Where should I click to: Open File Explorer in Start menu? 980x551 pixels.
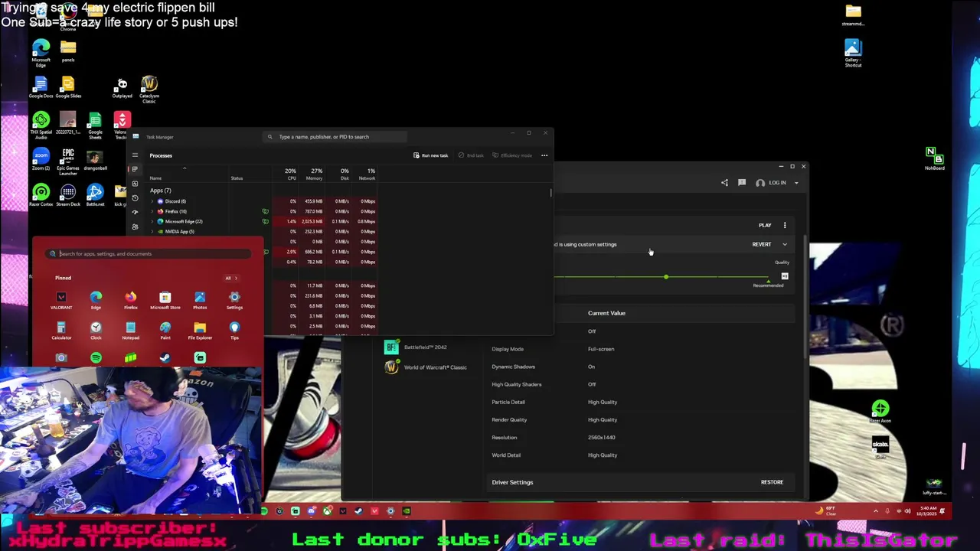(200, 331)
